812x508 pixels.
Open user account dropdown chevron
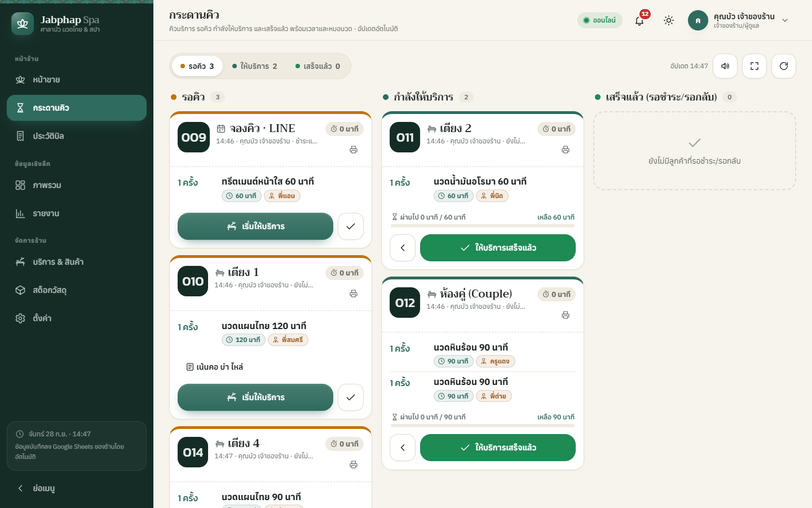[785, 20]
